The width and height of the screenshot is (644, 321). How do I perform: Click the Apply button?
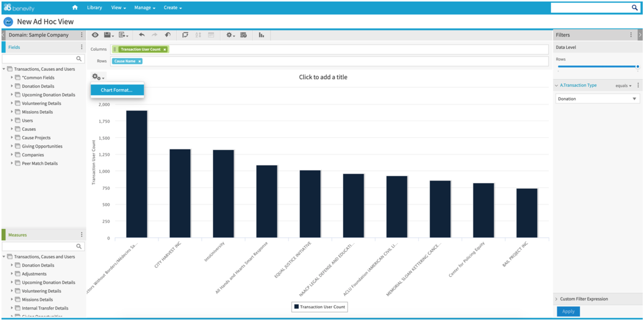coord(568,311)
